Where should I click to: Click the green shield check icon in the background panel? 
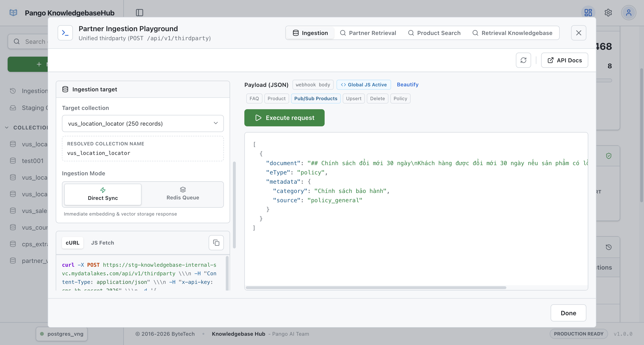(609, 156)
